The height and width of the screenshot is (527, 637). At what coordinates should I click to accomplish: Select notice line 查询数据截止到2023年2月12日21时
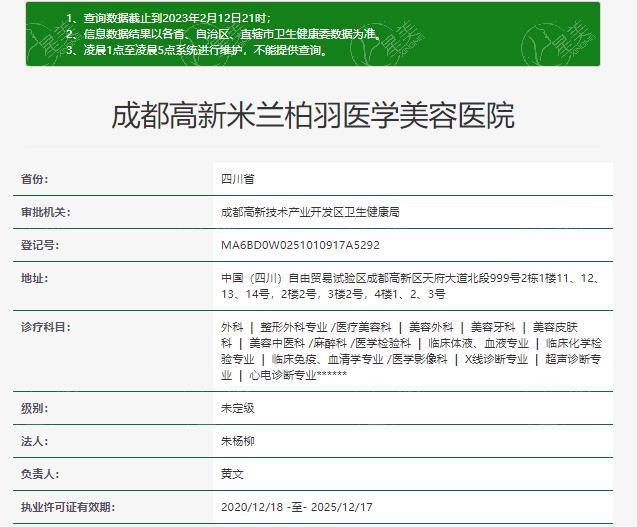click(169, 18)
